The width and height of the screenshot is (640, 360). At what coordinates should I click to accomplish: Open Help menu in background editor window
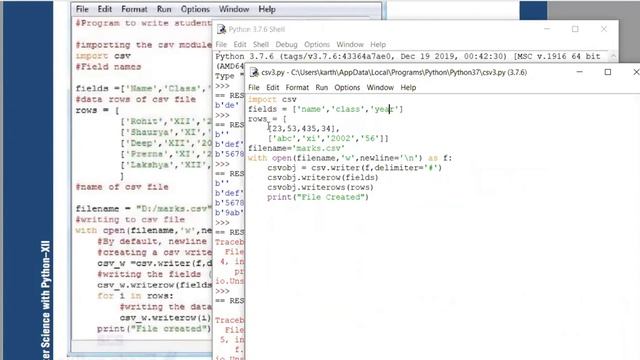click(x=267, y=9)
